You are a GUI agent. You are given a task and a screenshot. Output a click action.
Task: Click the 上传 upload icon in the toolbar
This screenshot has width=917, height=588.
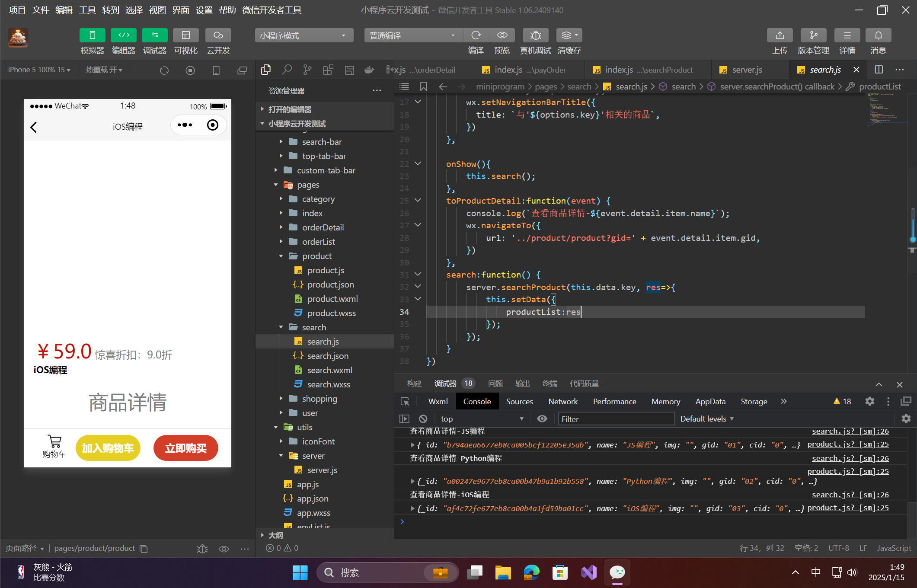pos(780,35)
